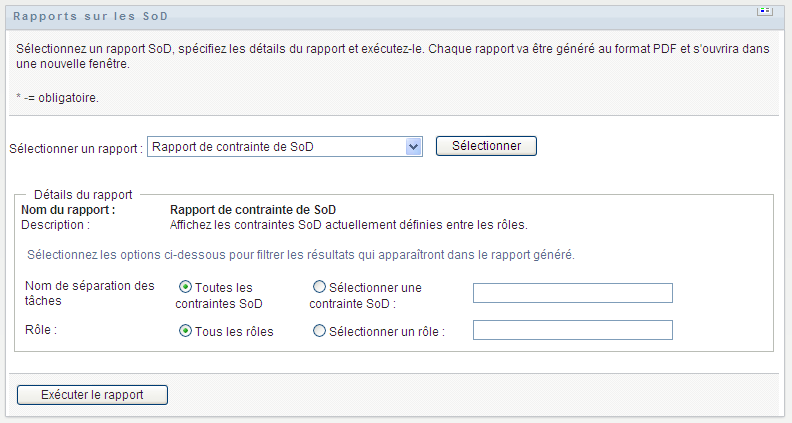Click the report description sentence
This screenshot has height=423, width=792.
coord(349,224)
